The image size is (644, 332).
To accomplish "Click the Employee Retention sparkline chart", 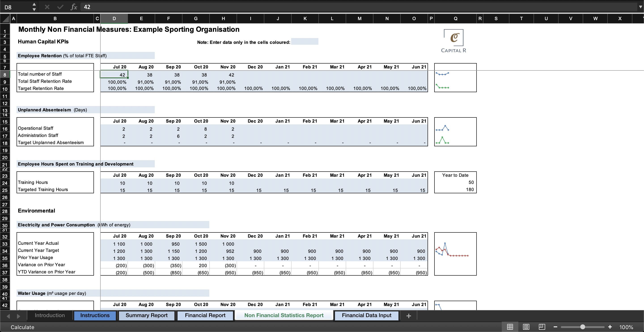I will 455,78.
